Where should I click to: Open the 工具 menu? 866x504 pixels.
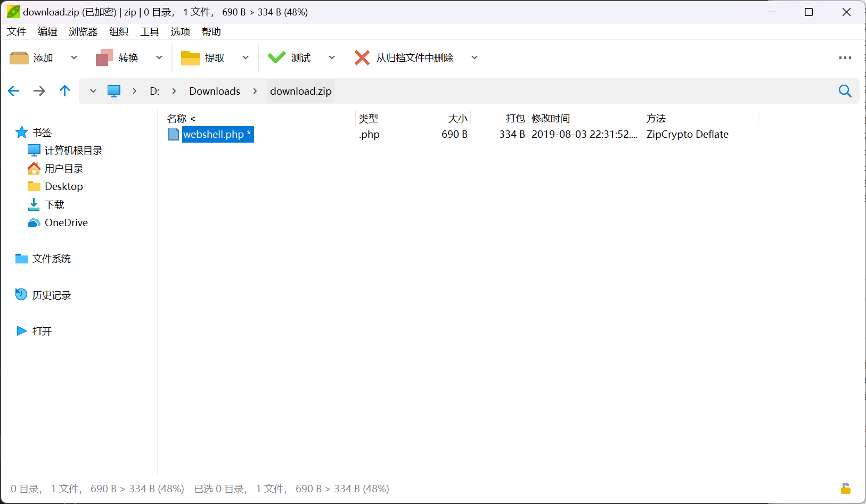pyautogui.click(x=150, y=32)
